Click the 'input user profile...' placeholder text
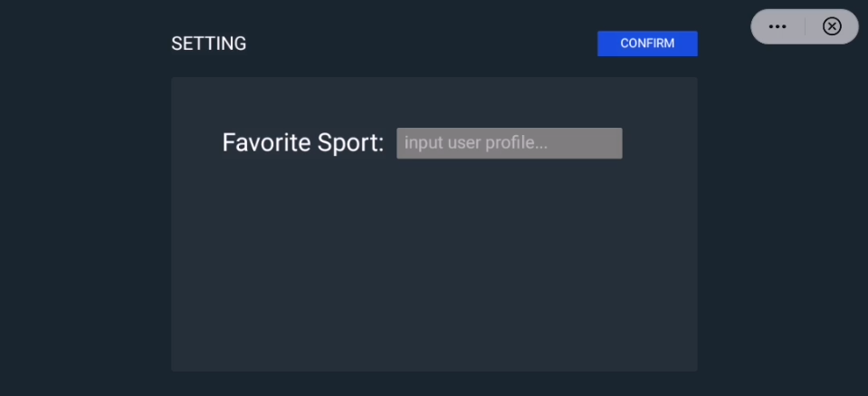The height and width of the screenshot is (396, 868). coord(476,143)
